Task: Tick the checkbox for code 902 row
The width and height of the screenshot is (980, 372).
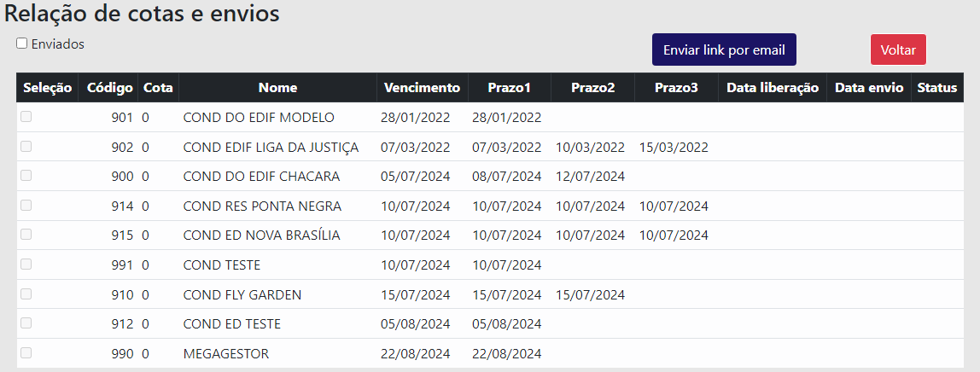Action: pyautogui.click(x=26, y=147)
